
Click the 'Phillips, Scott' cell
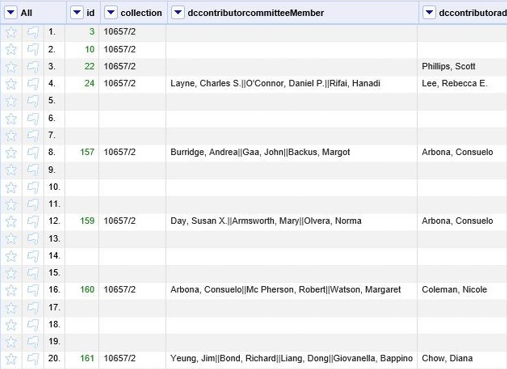[448, 66]
